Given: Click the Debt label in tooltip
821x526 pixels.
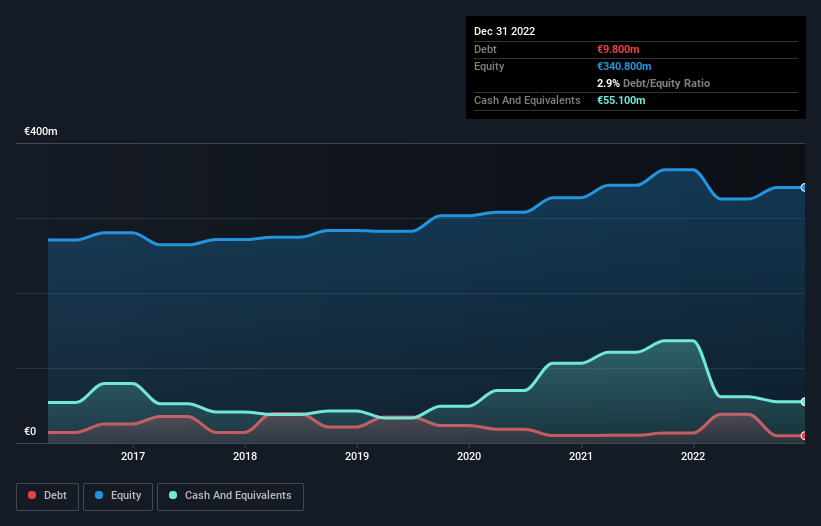Looking at the screenshot, I should pyautogui.click(x=485, y=49).
